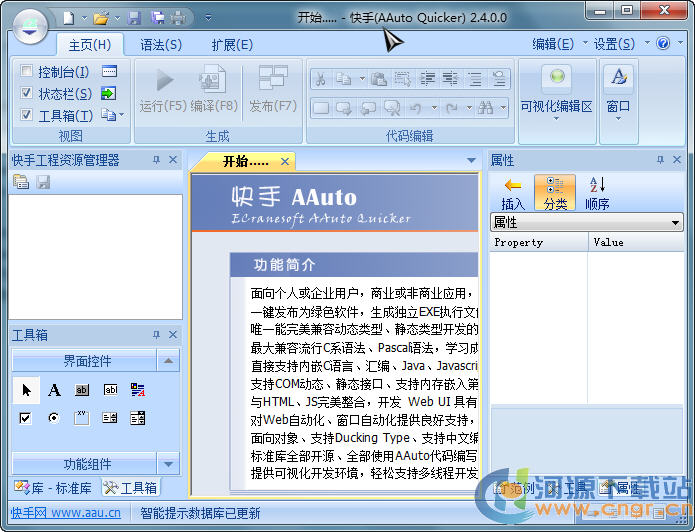Close the 开始...... document tab

[x=284, y=161]
